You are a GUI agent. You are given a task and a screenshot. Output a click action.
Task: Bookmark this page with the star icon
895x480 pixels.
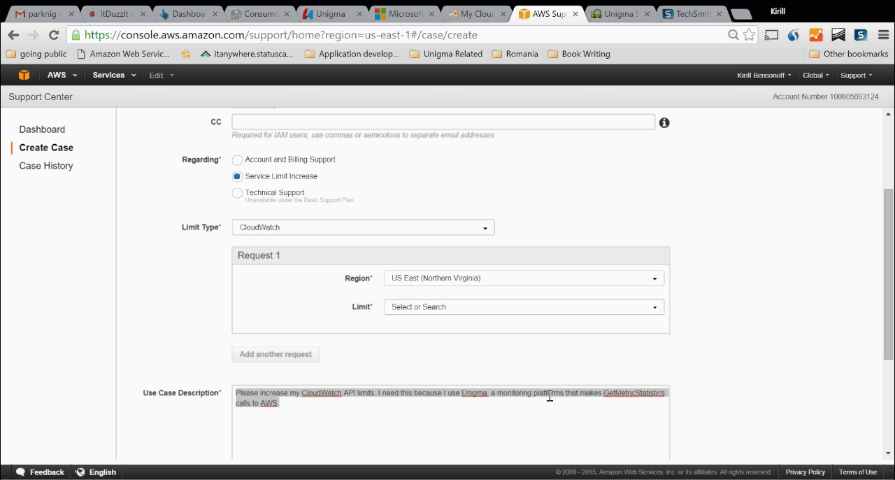tap(749, 35)
